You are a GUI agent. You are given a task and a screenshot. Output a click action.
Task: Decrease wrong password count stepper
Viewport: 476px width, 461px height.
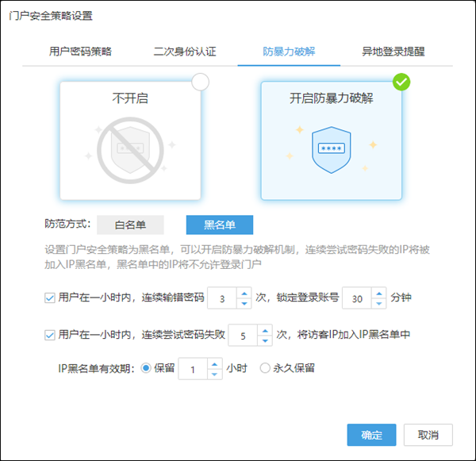pos(244,304)
